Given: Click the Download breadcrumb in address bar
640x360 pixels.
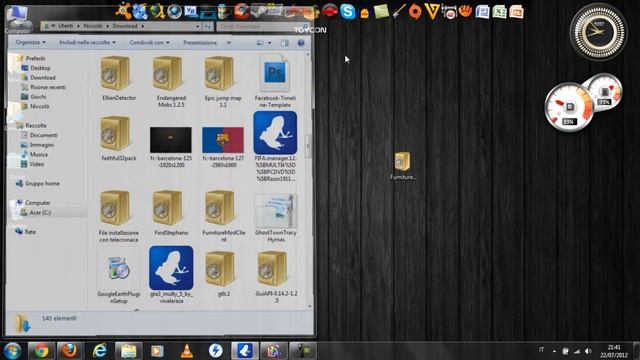Looking at the screenshot, I should 125,26.
